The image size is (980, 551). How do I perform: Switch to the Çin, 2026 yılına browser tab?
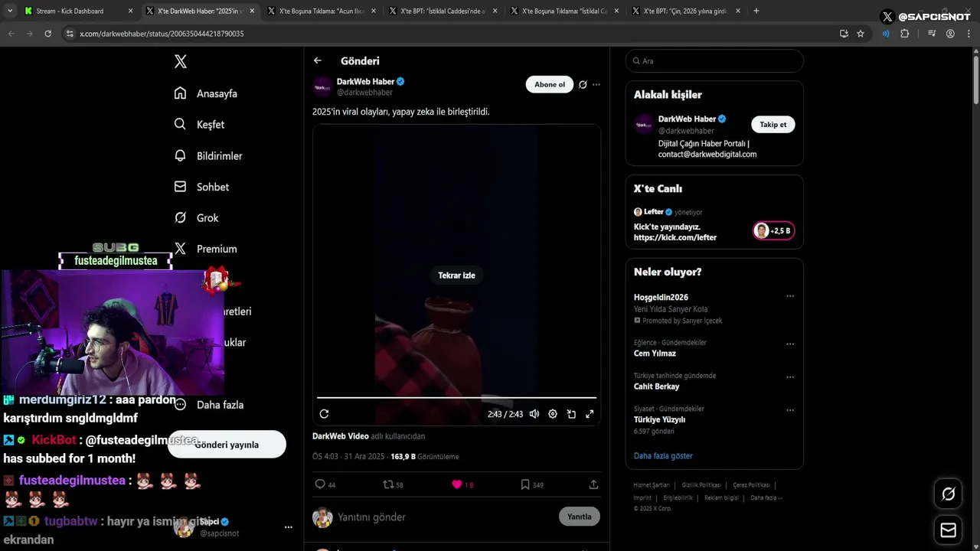coord(686,11)
